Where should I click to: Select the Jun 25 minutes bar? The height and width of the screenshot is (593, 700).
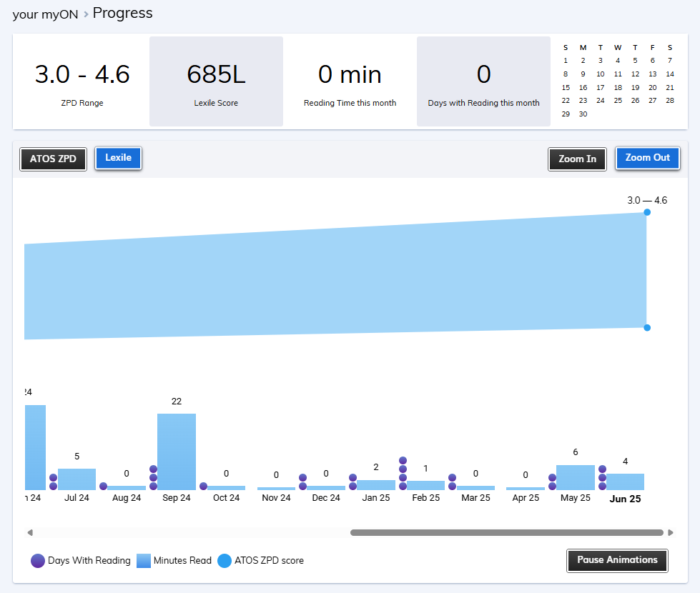point(625,482)
